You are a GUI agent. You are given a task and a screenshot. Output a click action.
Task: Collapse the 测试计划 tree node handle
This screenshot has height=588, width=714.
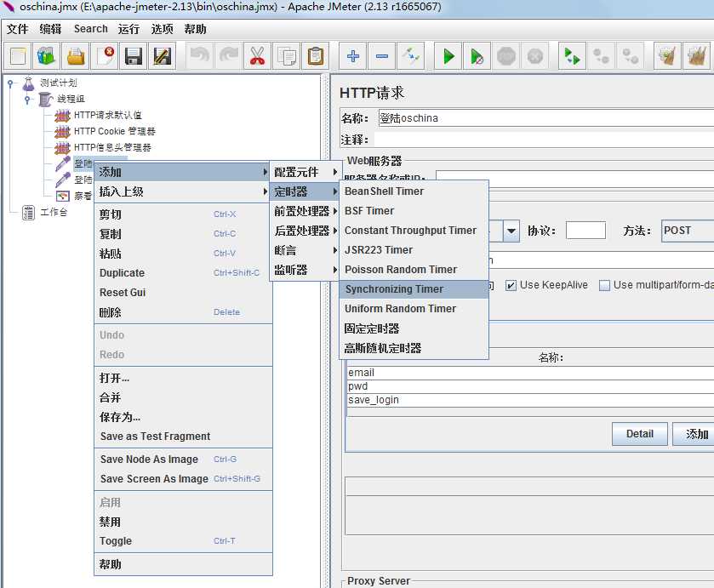[x=11, y=83]
